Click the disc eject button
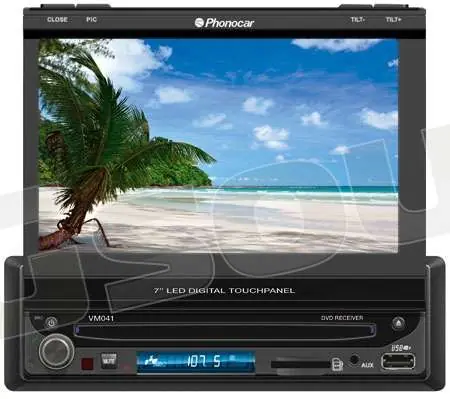This screenshot has width=450, height=399. [x=398, y=323]
